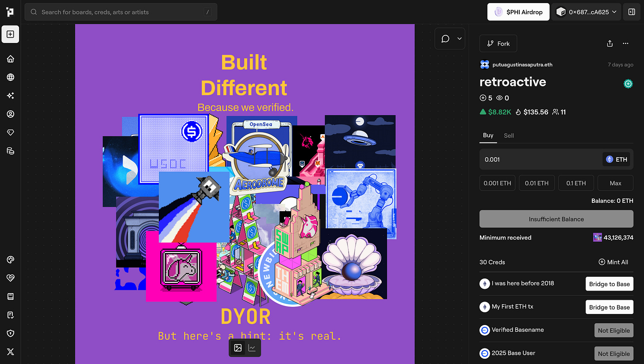Image resolution: width=644 pixels, height=364 pixels.
Task: Click the pink pixel unicorn TV artwork
Action: coord(181,266)
